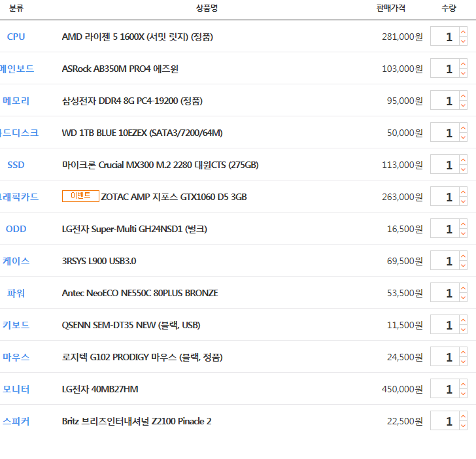Select product 3RSYS L900 USB3.0
Viewport: 476px width, 459px height.
click(x=99, y=261)
